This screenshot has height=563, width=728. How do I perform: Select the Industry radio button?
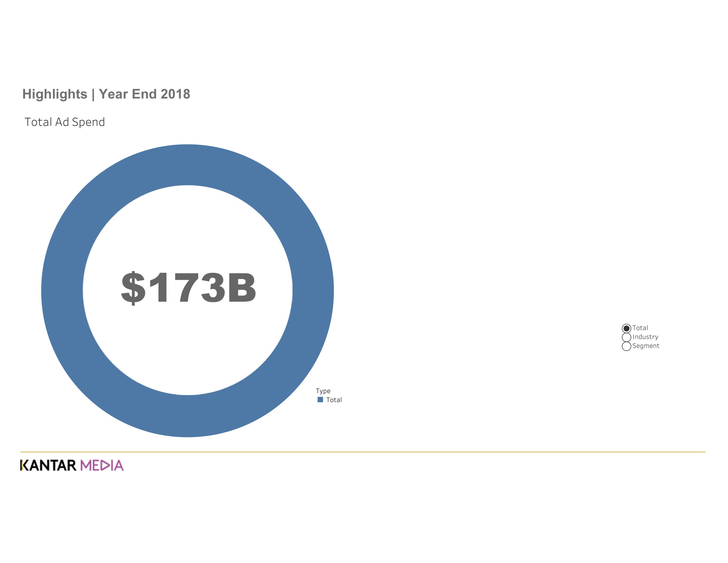pos(627,337)
